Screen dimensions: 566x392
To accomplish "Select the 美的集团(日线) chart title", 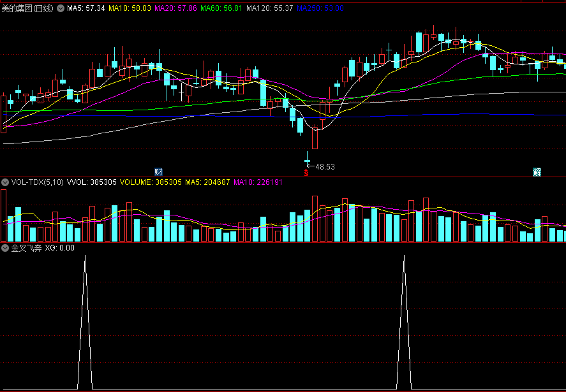I will [28, 8].
